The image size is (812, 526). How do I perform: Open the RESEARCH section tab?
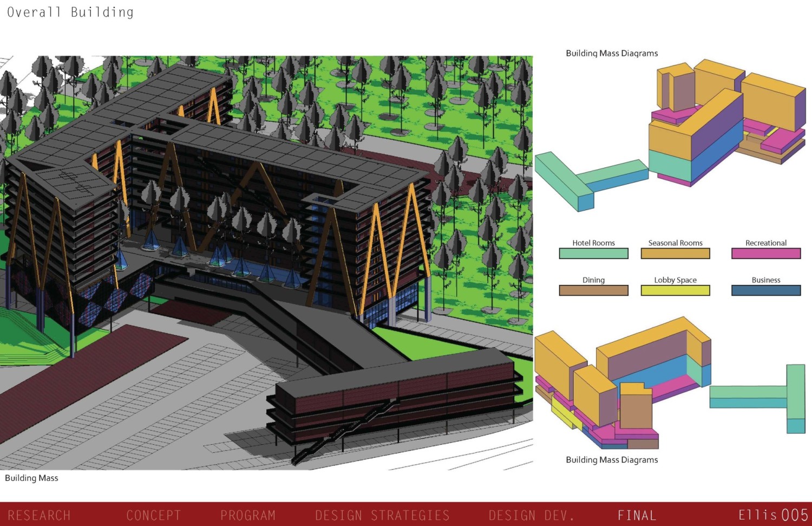point(39,515)
